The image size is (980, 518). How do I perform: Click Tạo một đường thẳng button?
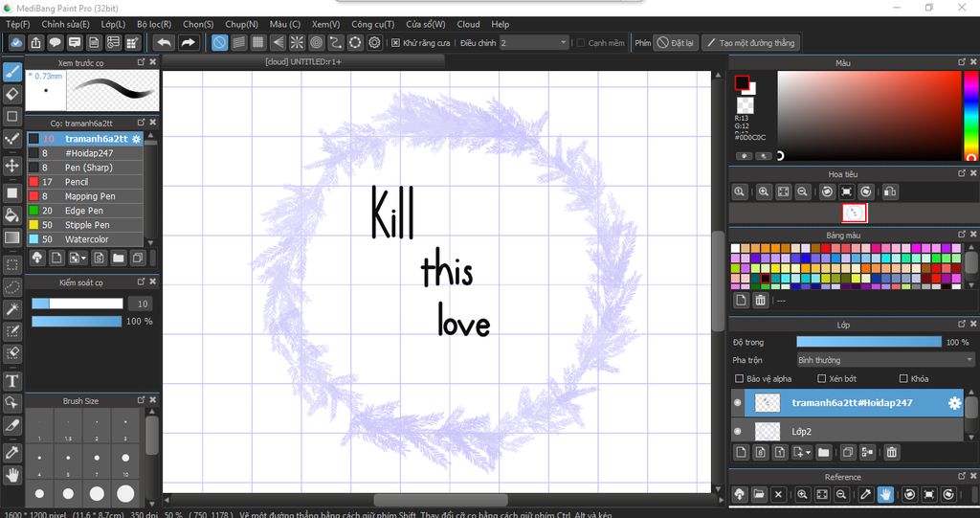click(750, 42)
